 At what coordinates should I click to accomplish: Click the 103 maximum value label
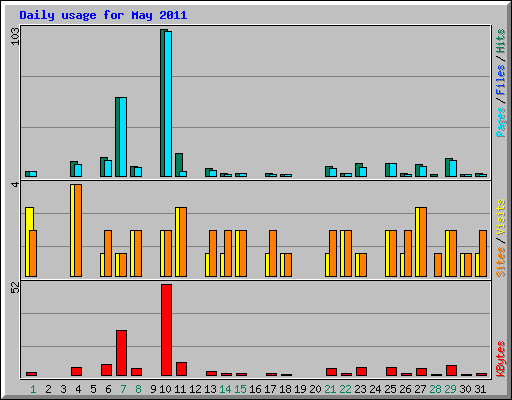pyautogui.click(x=15, y=36)
